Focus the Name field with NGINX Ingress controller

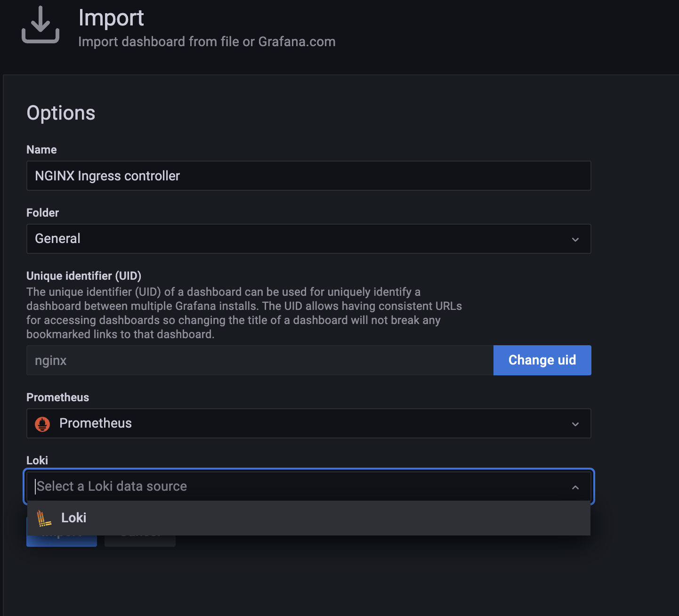[309, 176]
